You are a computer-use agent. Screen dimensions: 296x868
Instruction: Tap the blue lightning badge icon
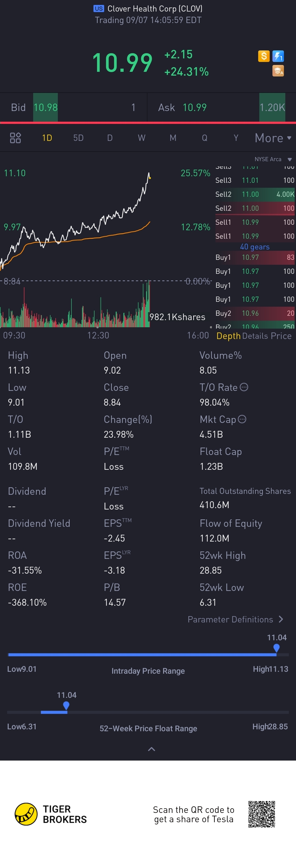278,56
